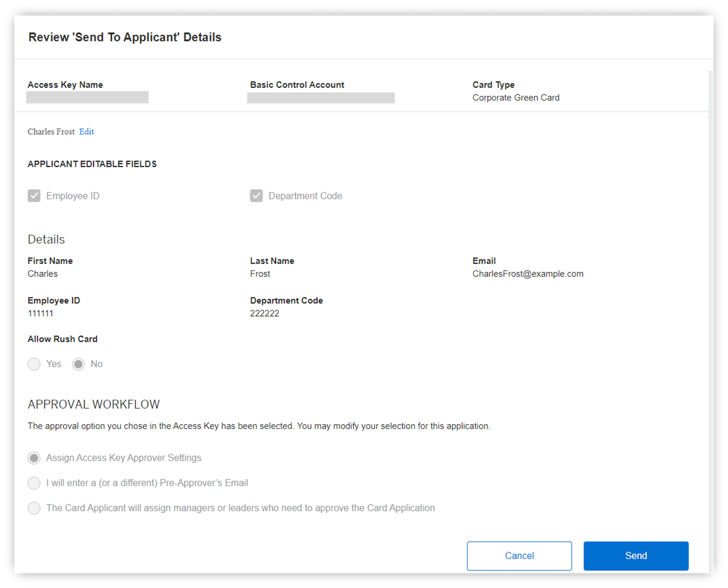Click the Cancel button
This screenshot has width=728, height=588.
[x=519, y=555]
